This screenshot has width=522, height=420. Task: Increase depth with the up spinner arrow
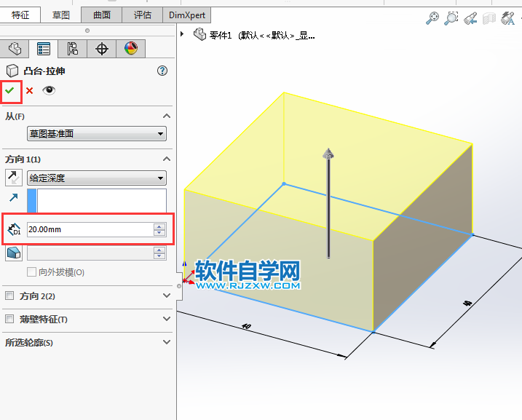[x=159, y=226]
